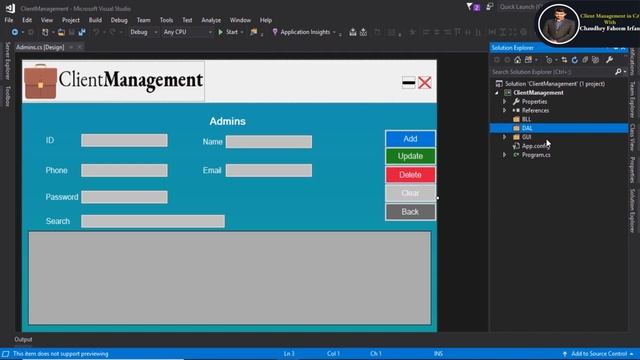Click the gray Clear button
Screen dimensions: 640x360
pyautogui.click(x=410, y=193)
